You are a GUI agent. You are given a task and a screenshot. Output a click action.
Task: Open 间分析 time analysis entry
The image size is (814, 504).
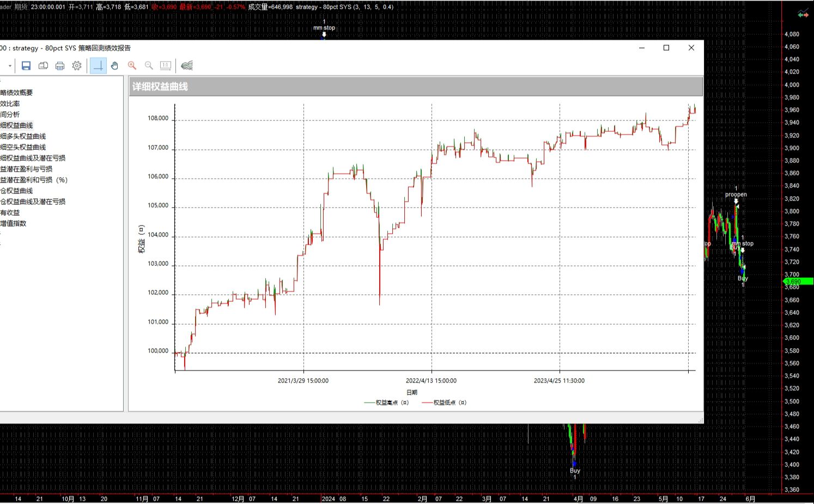[x=10, y=114]
